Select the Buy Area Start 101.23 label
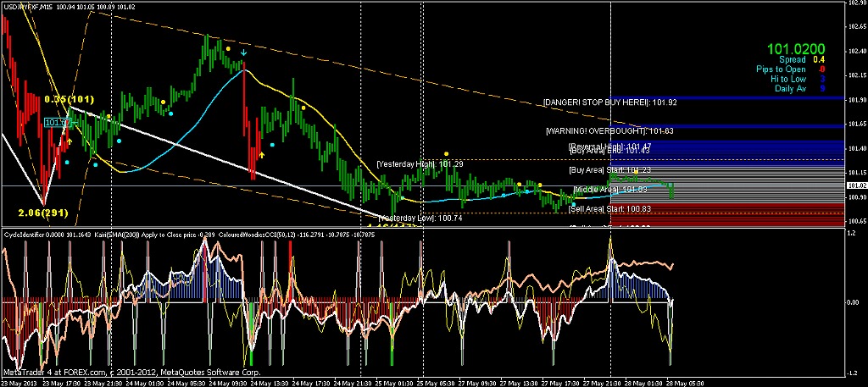This screenshot has height=387, width=868. click(x=610, y=169)
